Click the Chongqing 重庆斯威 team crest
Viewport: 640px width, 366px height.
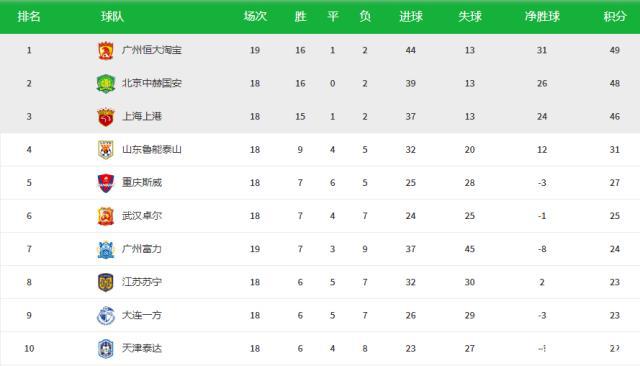point(106,183)
